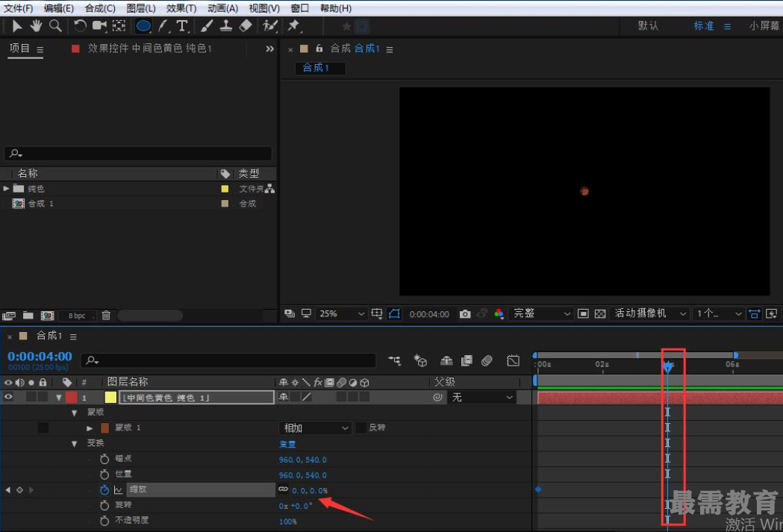Open the 文件(F) menu

point(18,8)
